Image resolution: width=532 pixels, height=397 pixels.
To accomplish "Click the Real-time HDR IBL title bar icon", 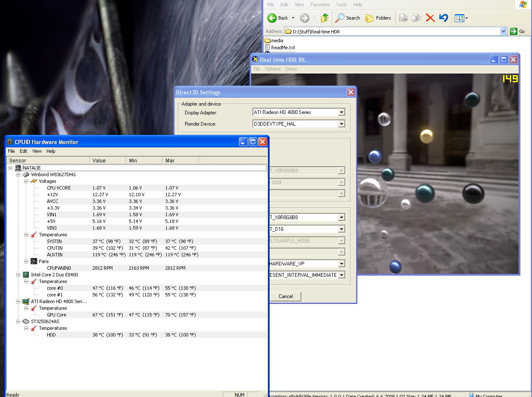I will [x=255, y=59].
